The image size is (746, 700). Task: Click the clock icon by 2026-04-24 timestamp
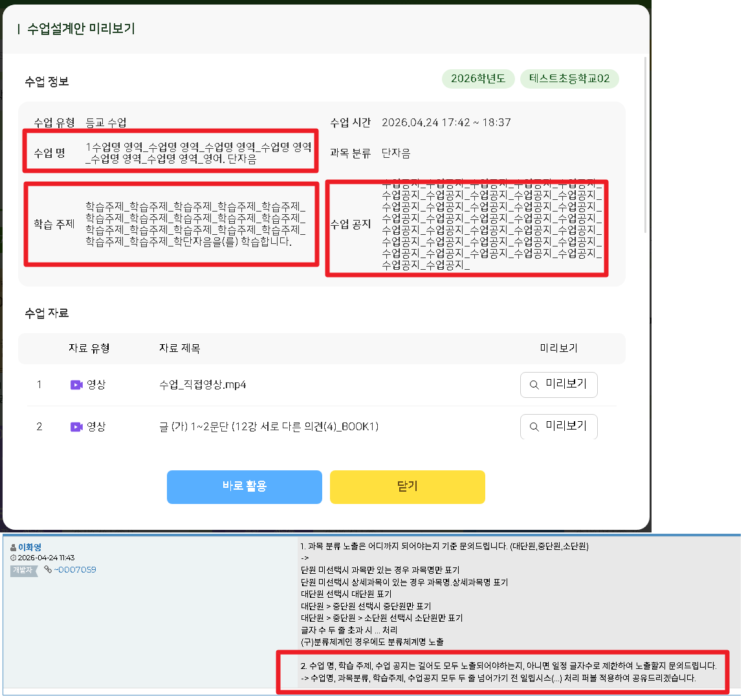click(14, 558)
